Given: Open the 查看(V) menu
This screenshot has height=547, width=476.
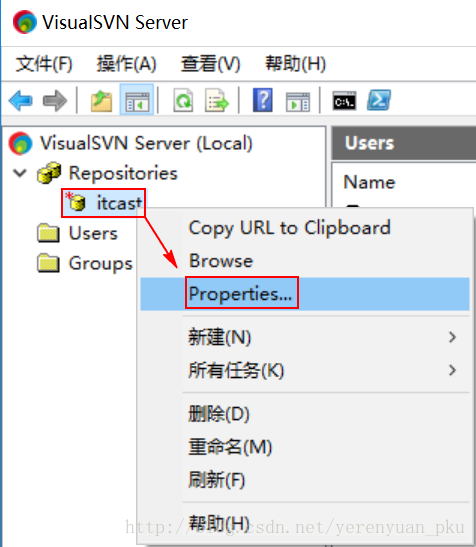Looking at the screenshot, I should pos(210,64).
